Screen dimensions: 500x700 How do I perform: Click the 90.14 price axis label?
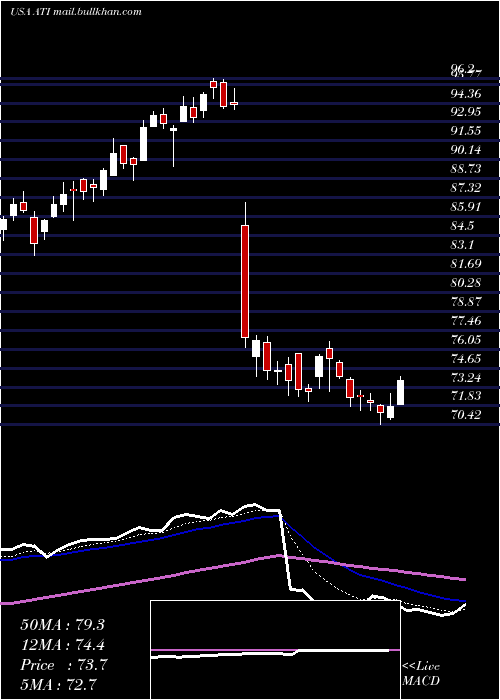[467, 150]
